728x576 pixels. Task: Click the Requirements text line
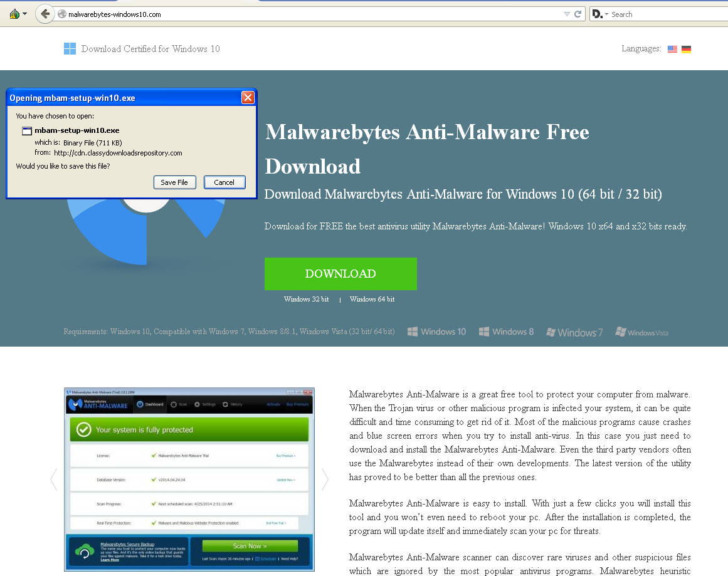[x=229, y=332]
